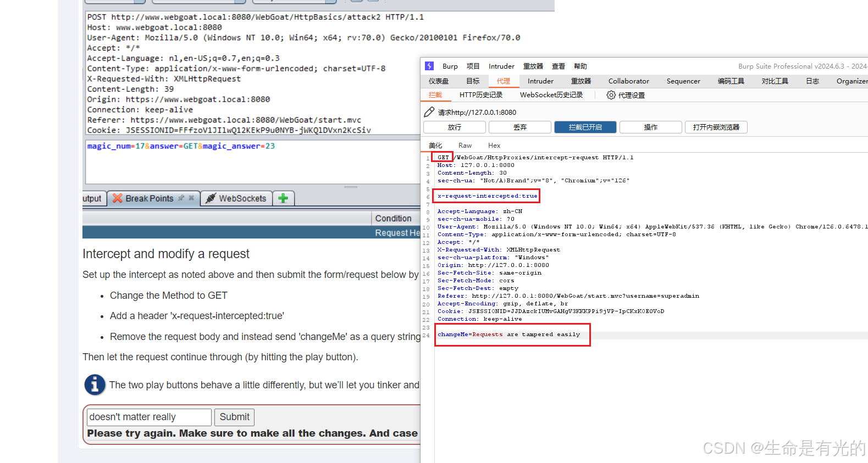Open the Burp menu
Screen dimensions: 868x463
click(450, 66)
